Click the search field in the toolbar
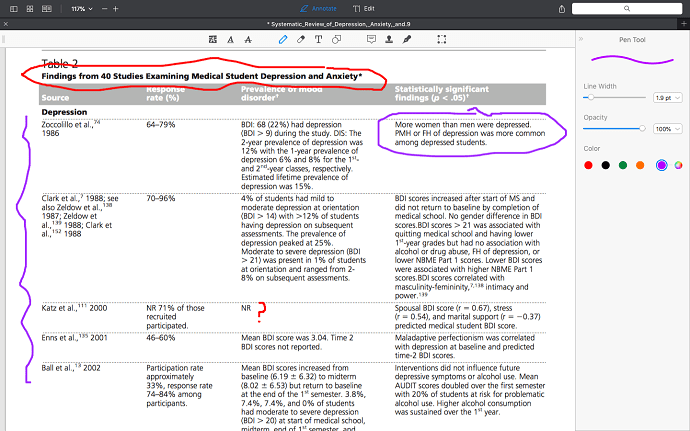 tap(627, 9)
